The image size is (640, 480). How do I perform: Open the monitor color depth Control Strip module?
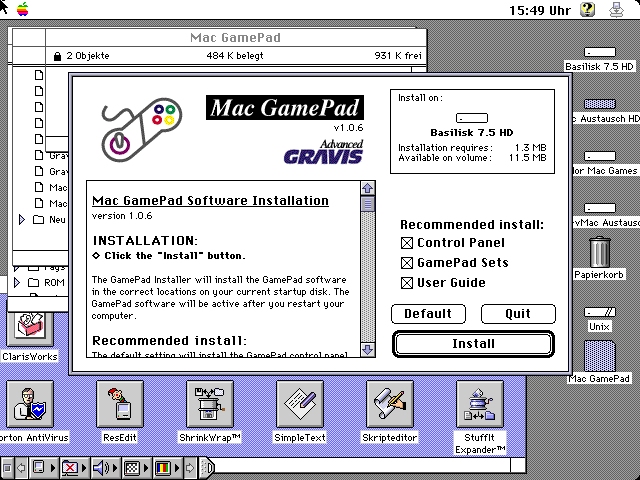(167, 468)
